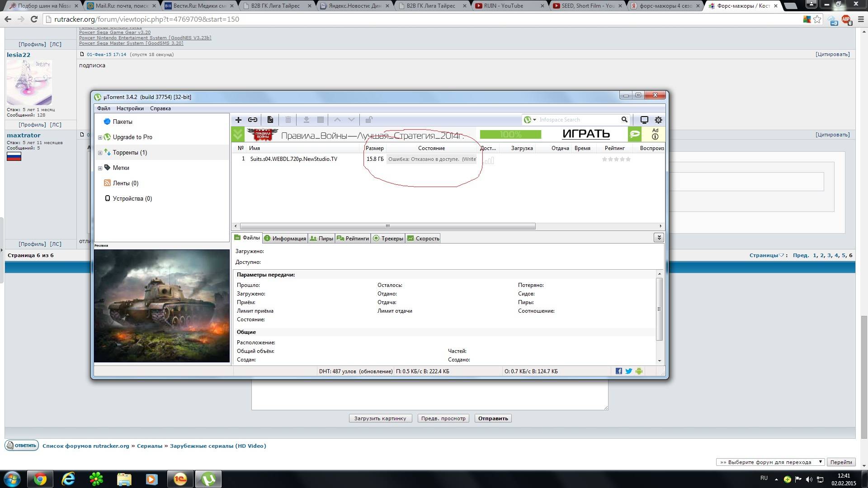Image resolution: width=868 pixels, height=488 pixels.
Task: Switch to the Пиры tab
Action: click(x=321, y=239)
